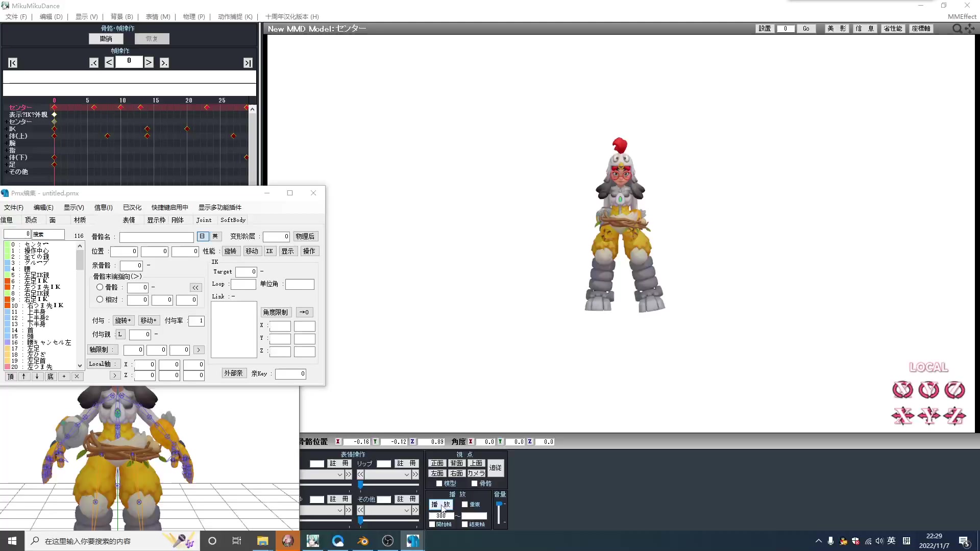Click the first LOCAL move axis icon
This screenshot has height=551, width=980.
point(902,416)
